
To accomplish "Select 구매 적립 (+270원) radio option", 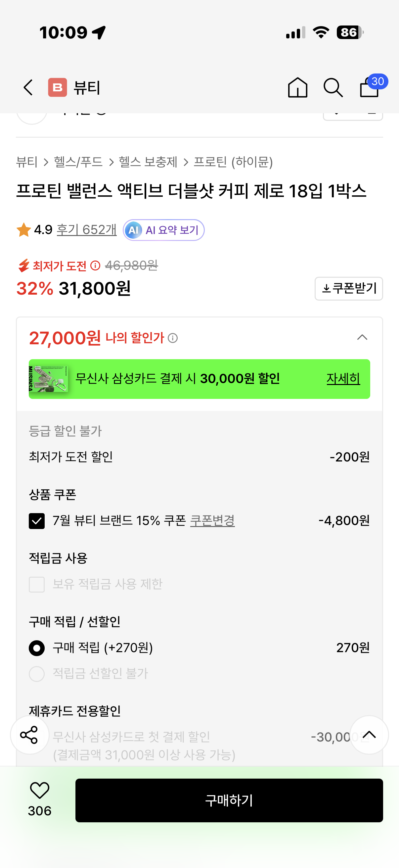I will [37, 648].
